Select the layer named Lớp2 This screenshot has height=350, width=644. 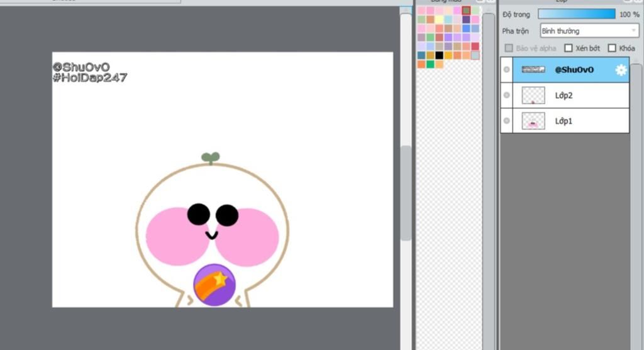click(563, 95)
